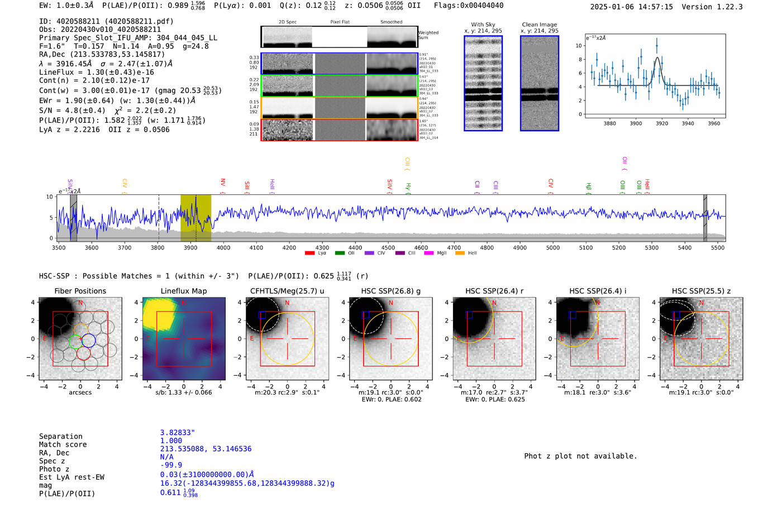Click the Flags:0x00404040 header text
Viewport: 782px width, 532px height.
[x=469, y=6]
